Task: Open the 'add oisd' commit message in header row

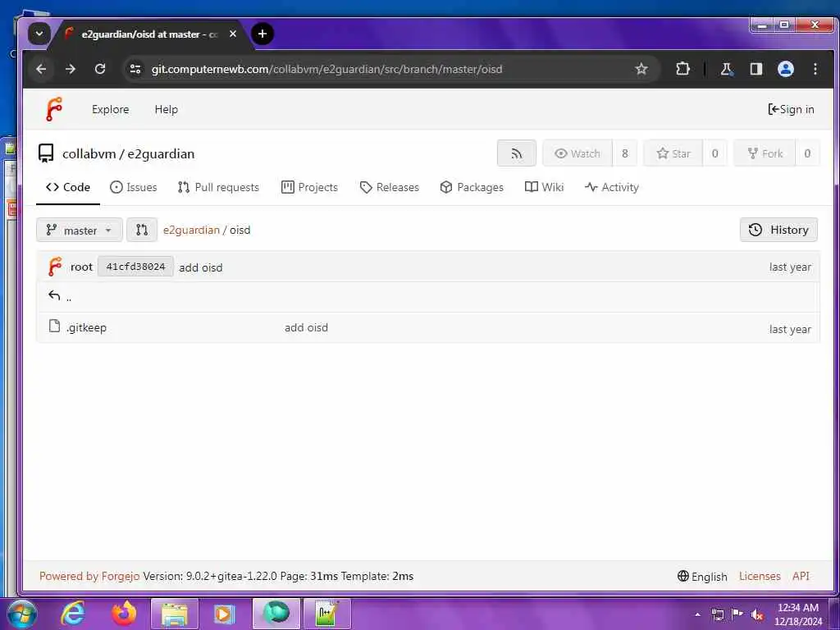Action: coord(200,267)
